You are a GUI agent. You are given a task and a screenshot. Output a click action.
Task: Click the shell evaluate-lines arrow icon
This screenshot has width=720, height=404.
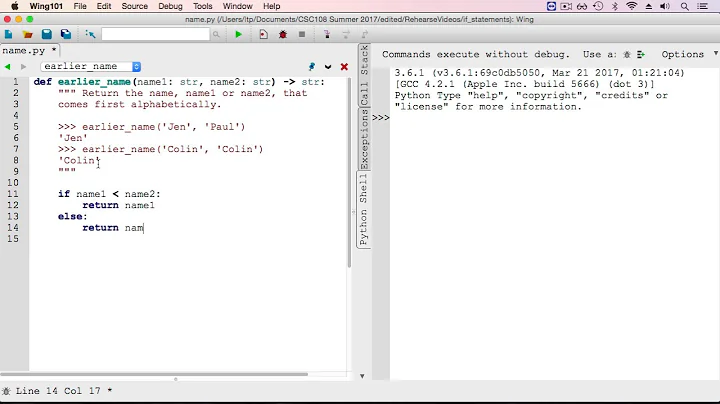[x=641, y=55]
